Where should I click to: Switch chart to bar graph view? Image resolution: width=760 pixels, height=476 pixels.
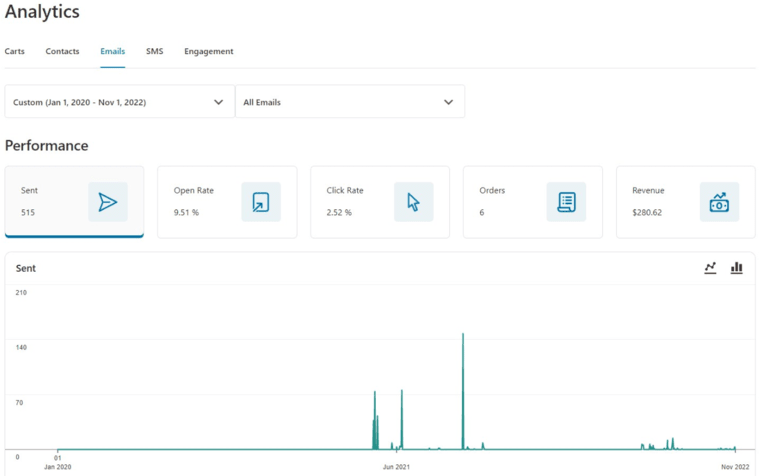pos(736,268)
